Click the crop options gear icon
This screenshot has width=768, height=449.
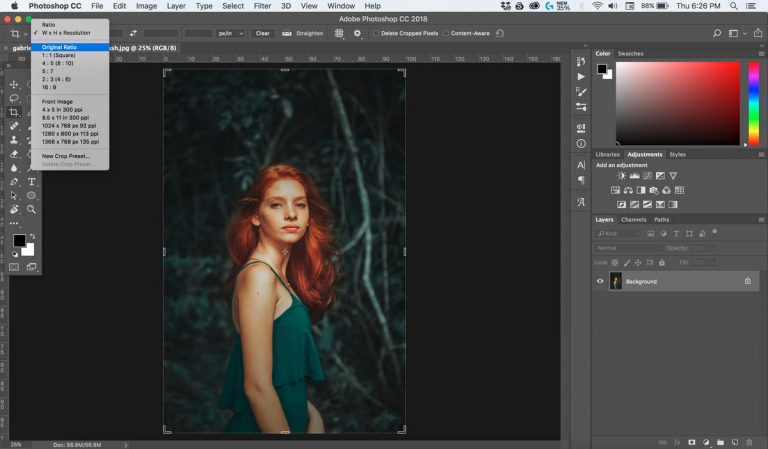click(357, 33)
